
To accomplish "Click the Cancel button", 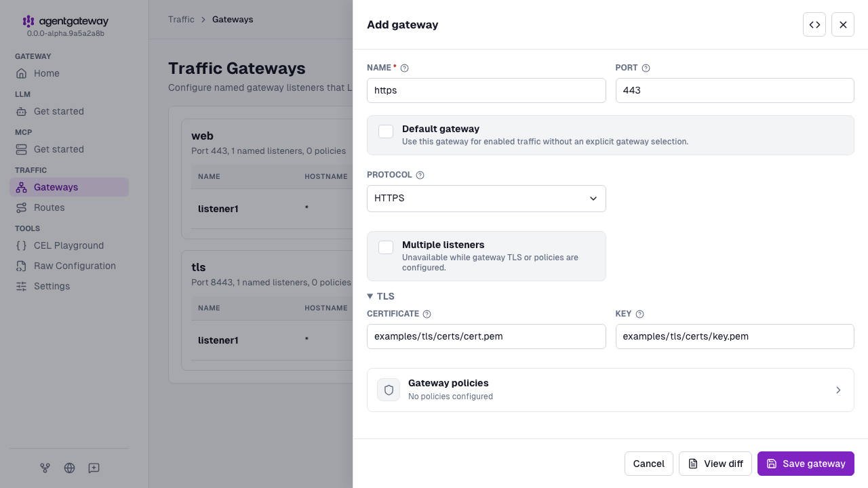I will (649, 464).
